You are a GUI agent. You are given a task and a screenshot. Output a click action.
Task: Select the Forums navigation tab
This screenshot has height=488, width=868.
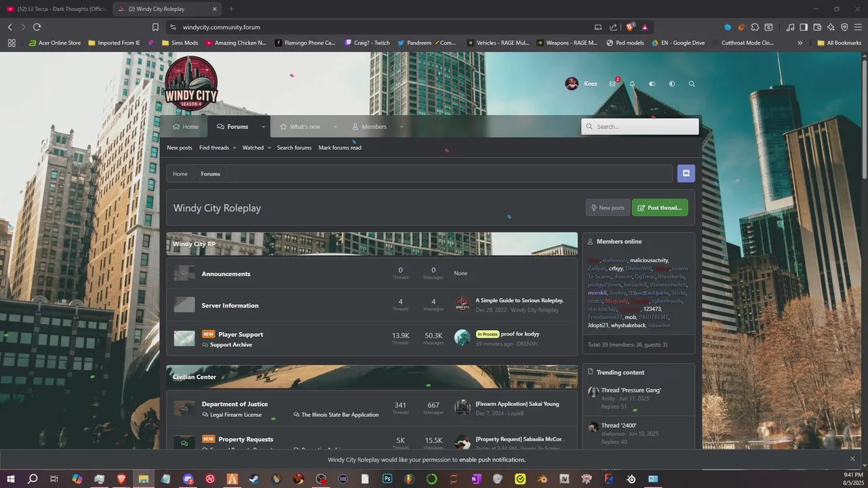click(x=233, y=127)
